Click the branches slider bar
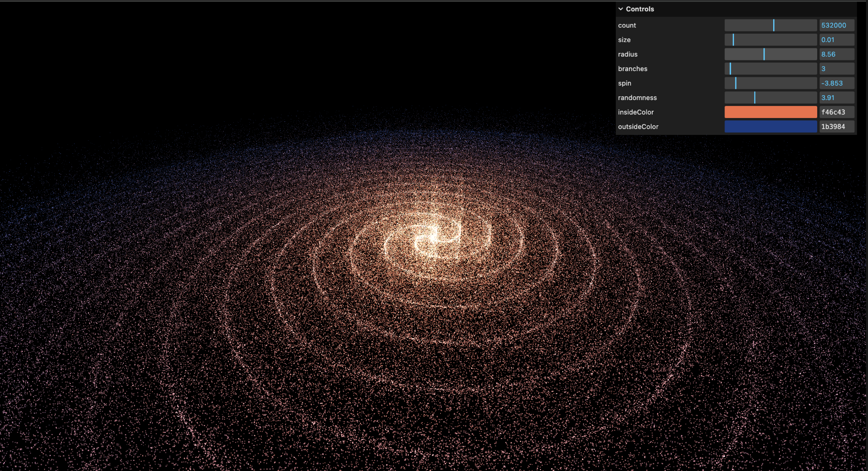The height and width of the screenshot is (471, 868). (x=770, y=69)
